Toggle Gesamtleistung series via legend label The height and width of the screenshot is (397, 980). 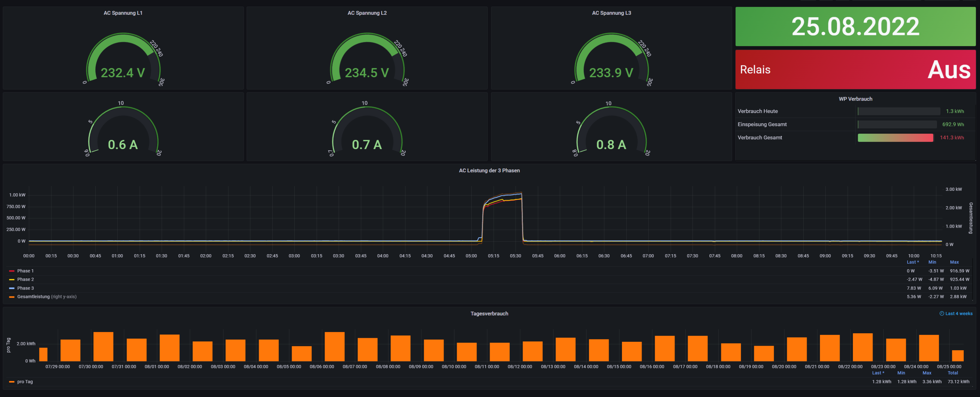33,297
